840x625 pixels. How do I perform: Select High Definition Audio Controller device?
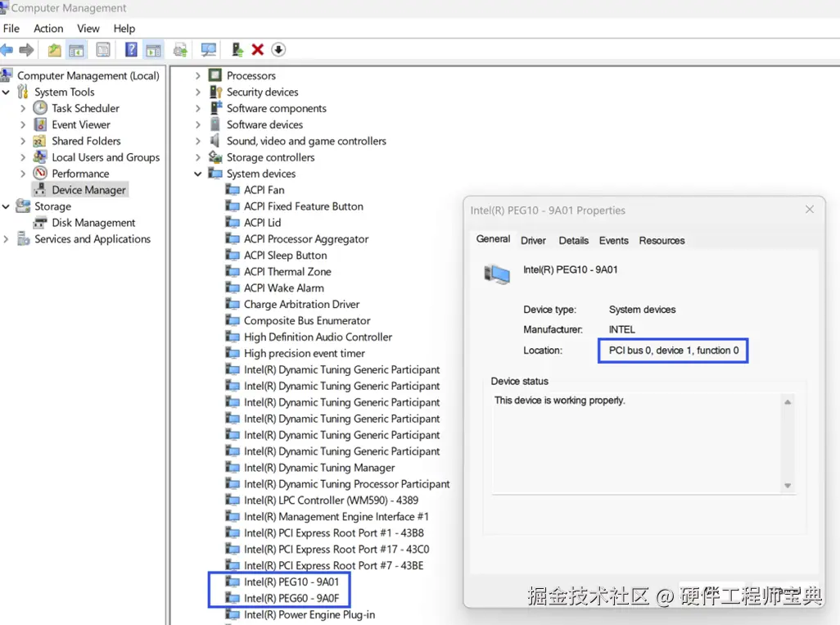pos(318,337)
